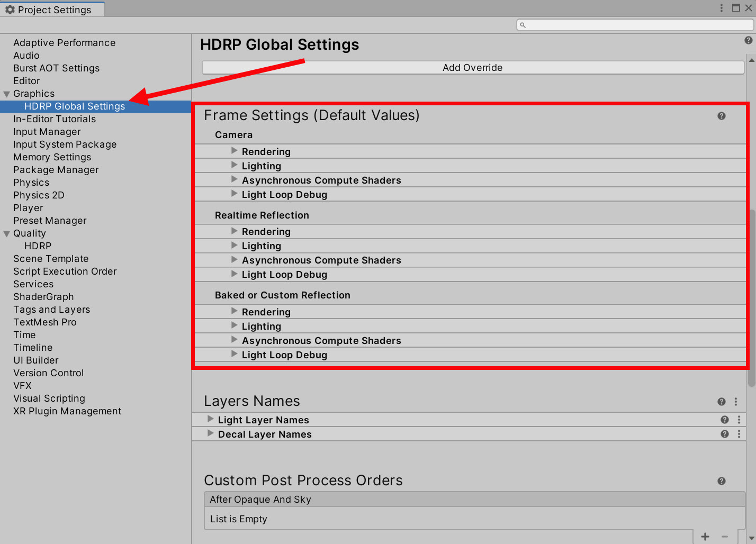
Task: Open Visual Scripting settings
Action: pos(49,398)
